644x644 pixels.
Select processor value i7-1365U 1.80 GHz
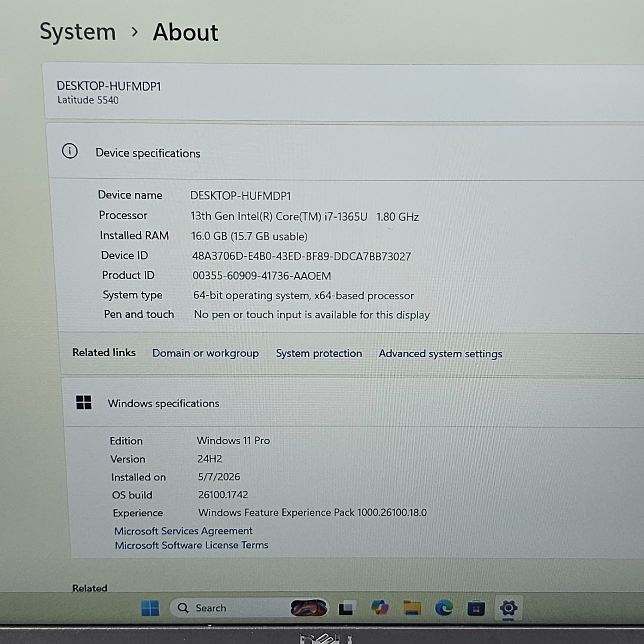pos(305,216)
